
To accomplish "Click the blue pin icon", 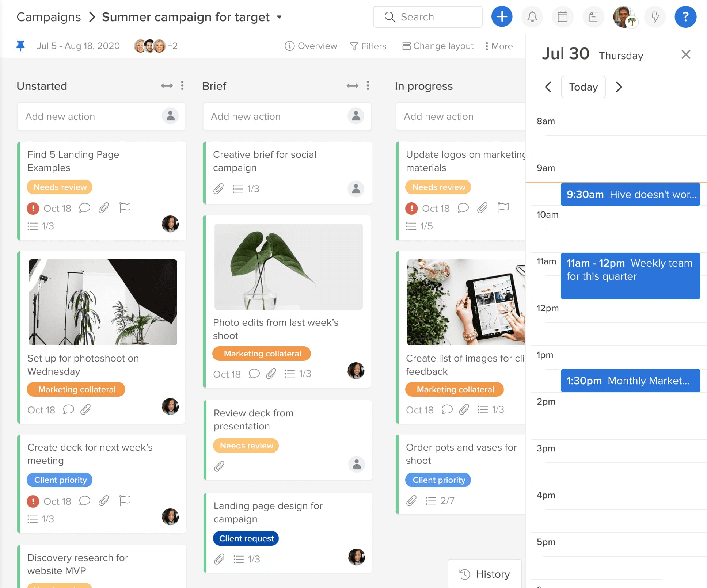I will point(20,46).
